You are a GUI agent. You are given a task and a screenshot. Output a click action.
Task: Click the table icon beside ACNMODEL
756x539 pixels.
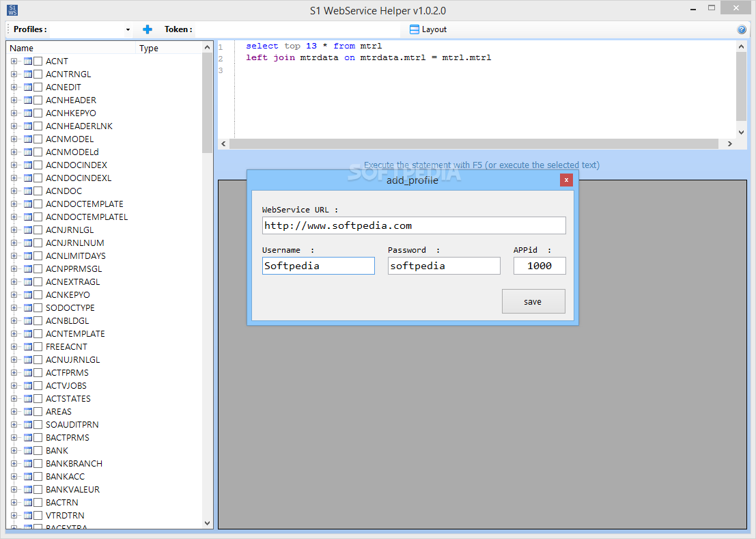click(x=28, y=139)
